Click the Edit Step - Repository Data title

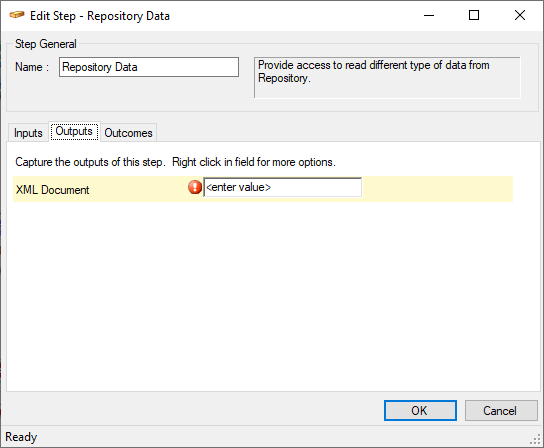coord(100,16)
